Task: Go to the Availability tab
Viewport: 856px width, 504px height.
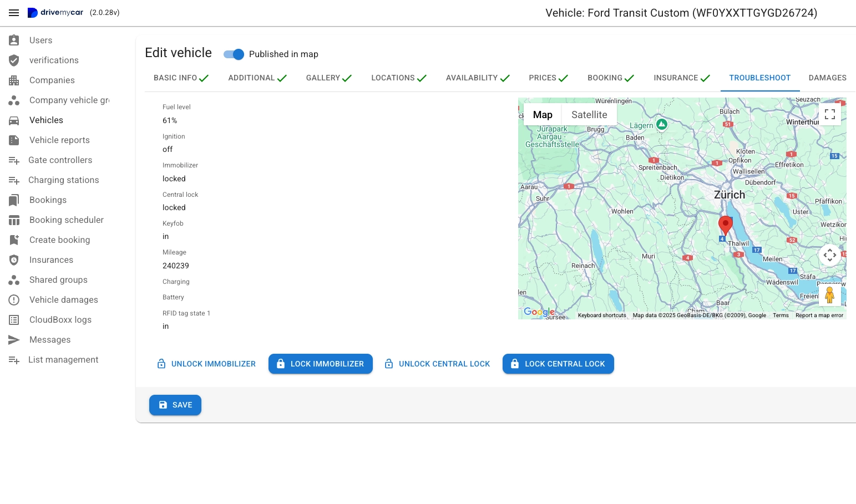Action: (477, 78)
